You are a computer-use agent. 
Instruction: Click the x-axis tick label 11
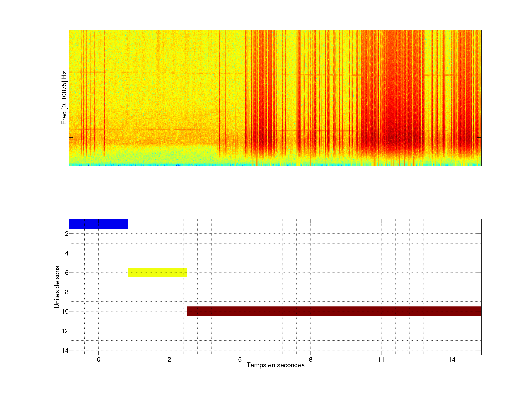coord(381,359)
